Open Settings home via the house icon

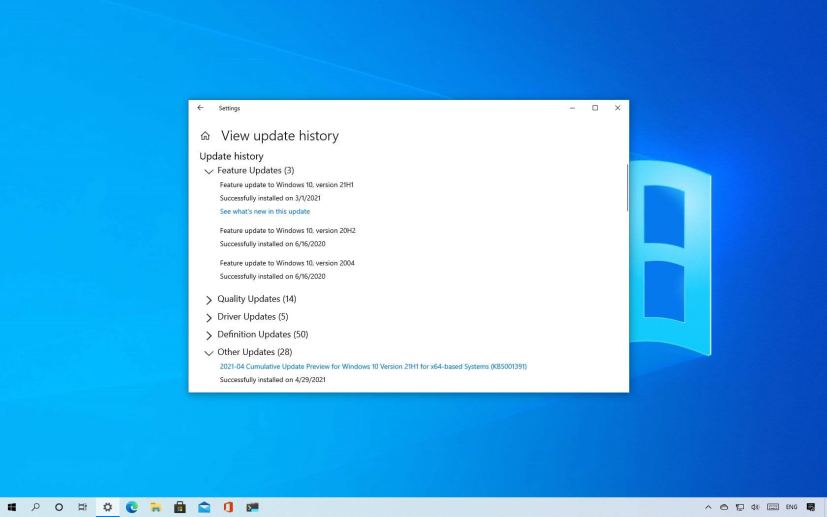pos(205,136)
